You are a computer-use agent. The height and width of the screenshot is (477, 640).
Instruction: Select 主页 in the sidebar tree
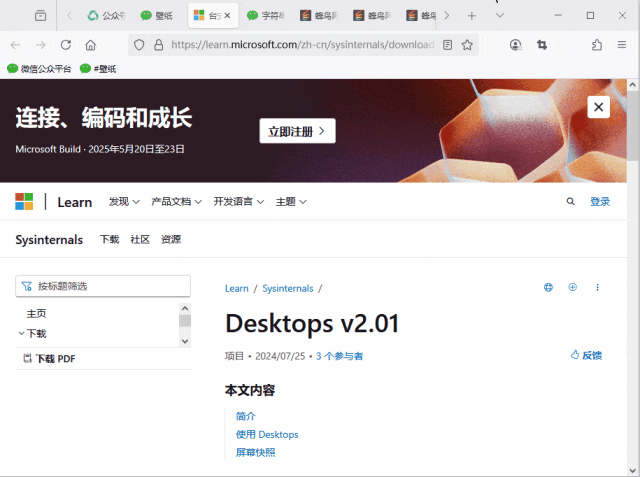point(36,313)
